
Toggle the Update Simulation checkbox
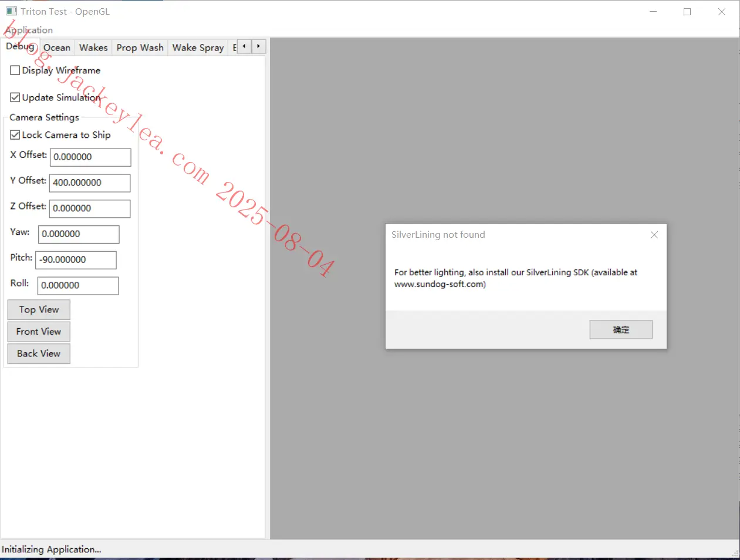click(15, 97)
